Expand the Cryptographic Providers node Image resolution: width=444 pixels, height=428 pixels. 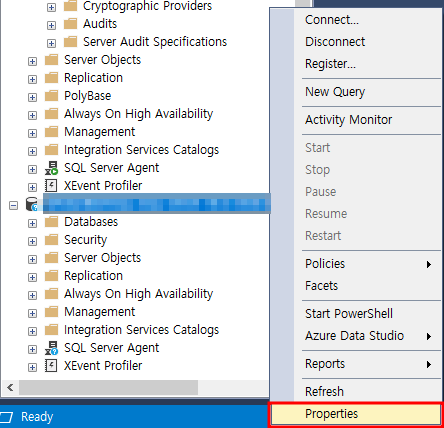coord(51,7)
